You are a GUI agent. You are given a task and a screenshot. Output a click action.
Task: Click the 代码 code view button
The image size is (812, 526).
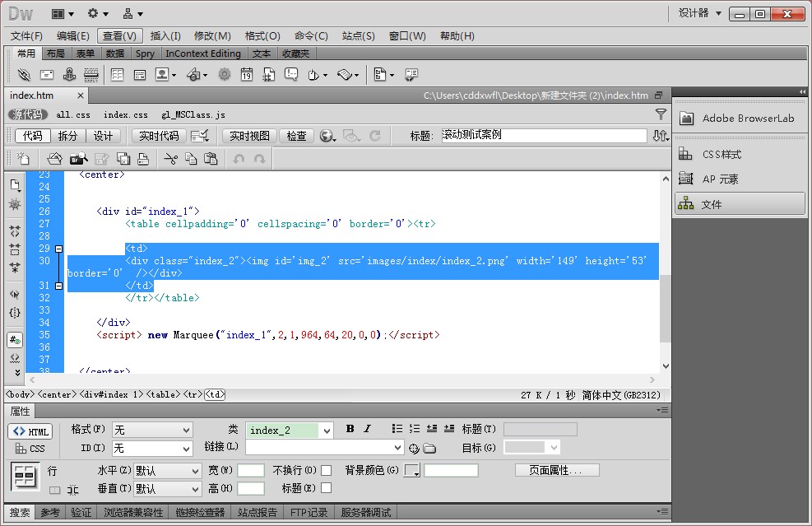tap(33, 136)
